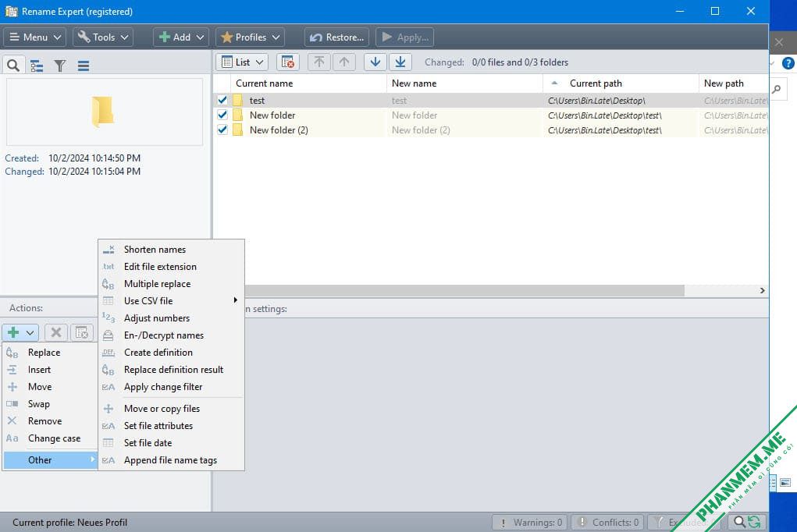Move selected item up one
This screenshot has height=532, width=797.
point(344,62)
